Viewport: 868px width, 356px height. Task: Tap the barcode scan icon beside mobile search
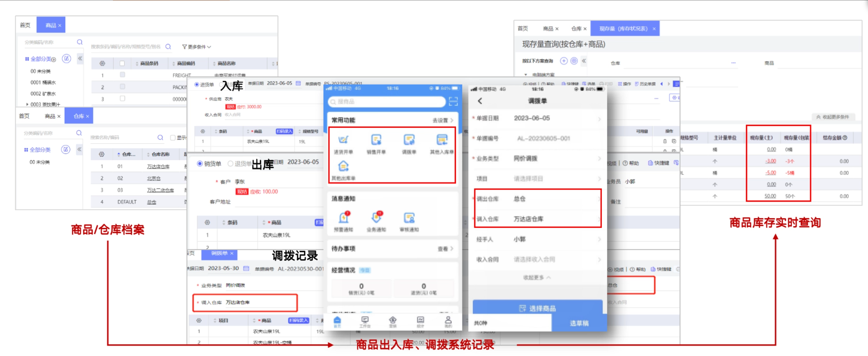point(453,101)
